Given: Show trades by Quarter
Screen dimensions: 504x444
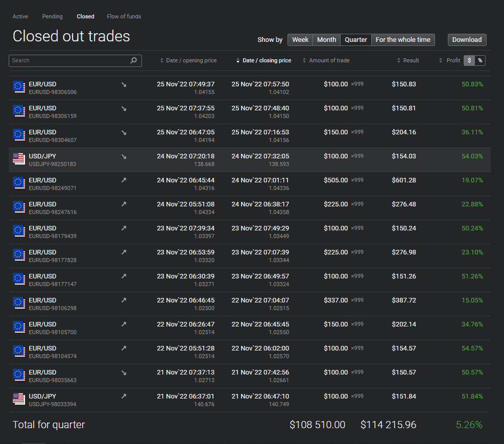Looking at the screenshot, I should 355,40.
